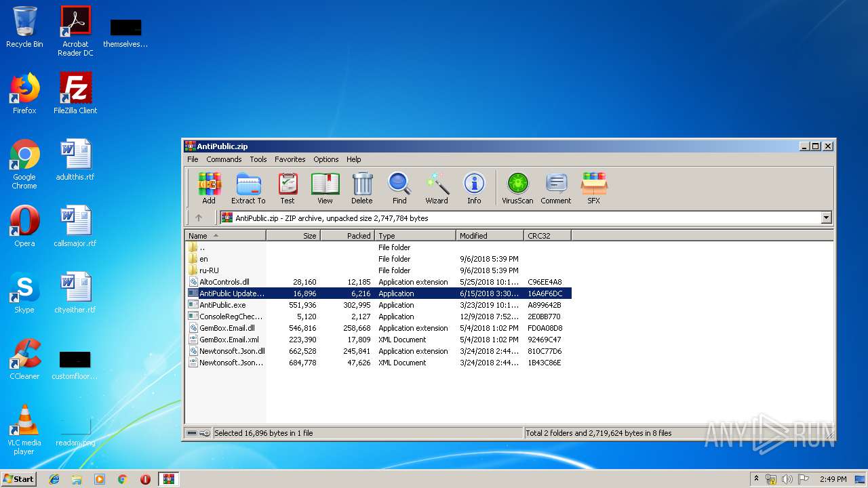868x488 pixels.
Task: Open the Help menu
Action: 354,159
